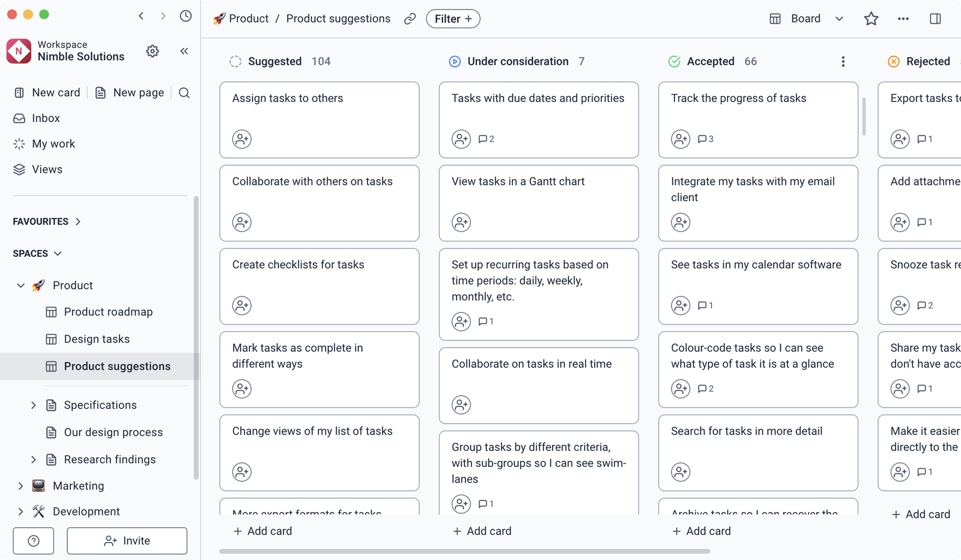
Task: Open the Accepted column options menu
Action: pos(843,61)
